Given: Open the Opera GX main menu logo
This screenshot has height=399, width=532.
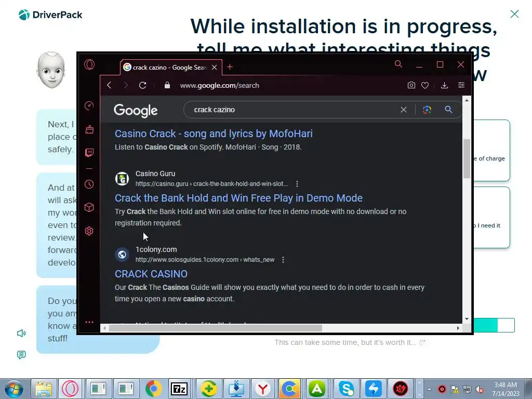Looking at the screenshot, I should (x=89, y=64).
